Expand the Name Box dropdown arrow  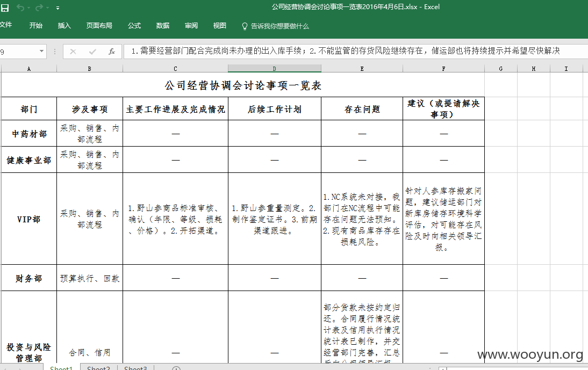[41, 52]
